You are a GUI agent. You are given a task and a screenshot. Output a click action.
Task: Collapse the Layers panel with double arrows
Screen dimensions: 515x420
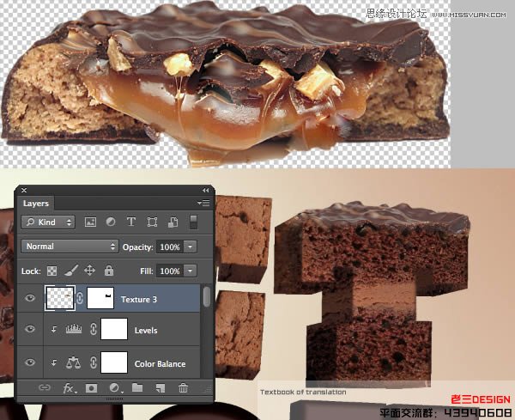206,191
